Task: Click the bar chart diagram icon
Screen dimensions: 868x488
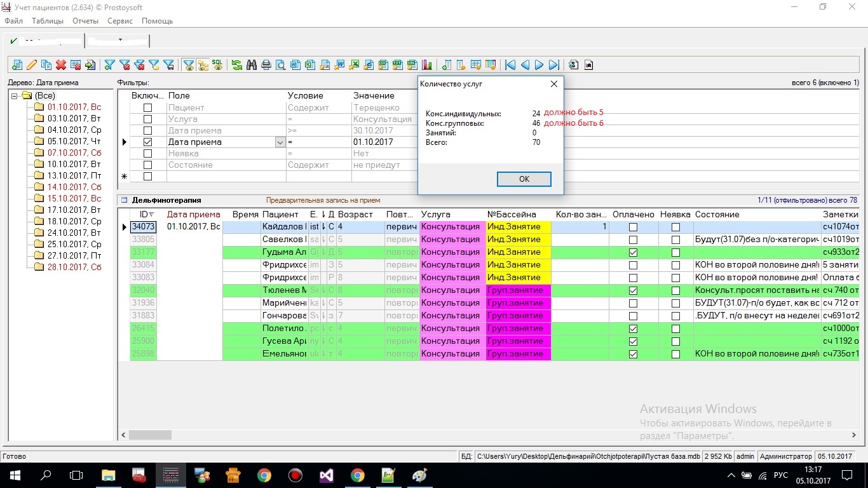Action: (426, 65)
